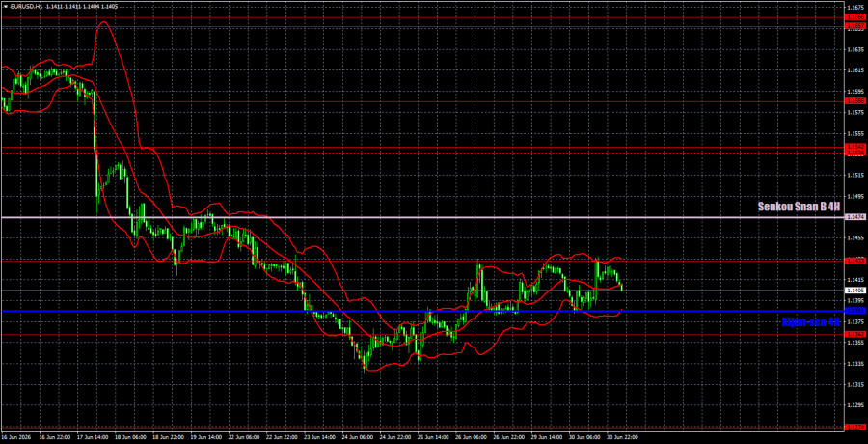The height and width of the screenshot is (444, 868).
Task: Click the 17 Jun 14:00 time label
Action: click(x=92, y=437)
